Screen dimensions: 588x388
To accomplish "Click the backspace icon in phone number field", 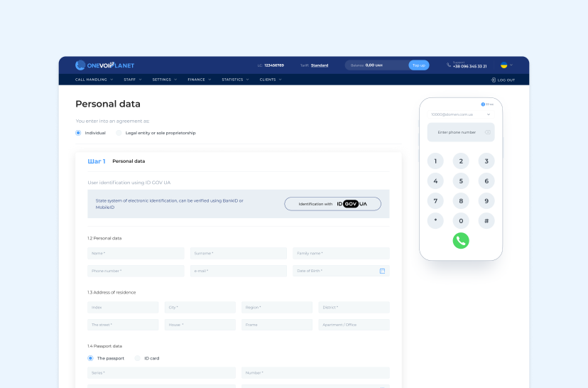I will pyautogui.click(x=488, y=132).
